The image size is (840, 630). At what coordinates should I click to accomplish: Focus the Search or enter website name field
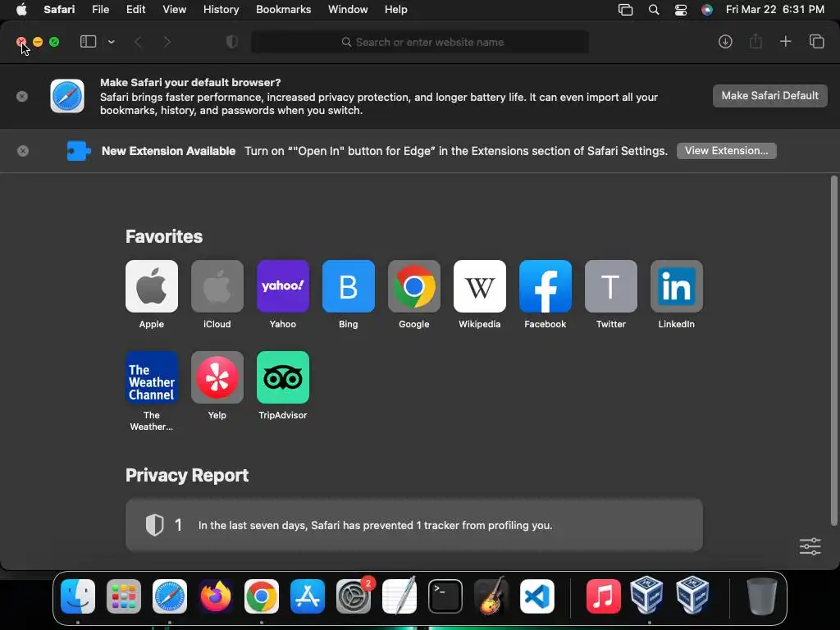[x=420, y=42]
